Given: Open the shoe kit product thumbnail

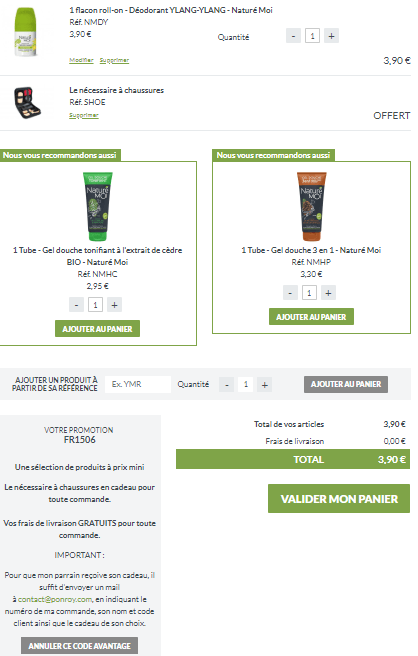Looking at the screenshot, I should tap(27, 102).
